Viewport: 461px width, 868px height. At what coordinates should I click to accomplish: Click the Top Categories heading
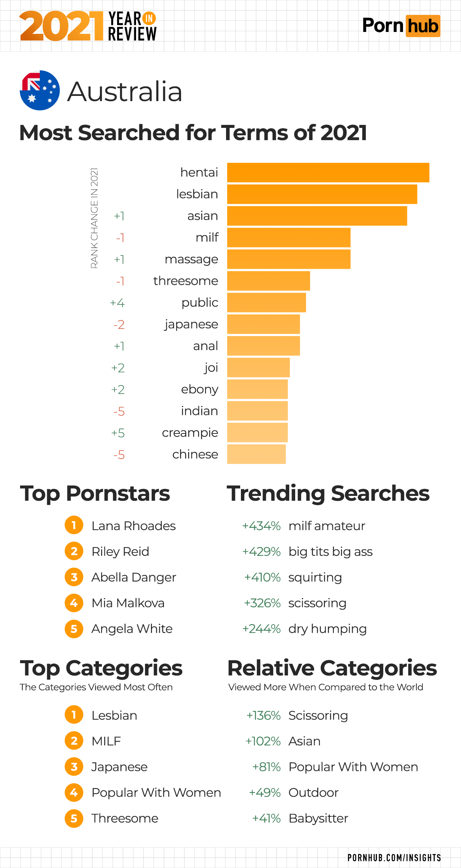pyautogui.click(x=101, y=668)
